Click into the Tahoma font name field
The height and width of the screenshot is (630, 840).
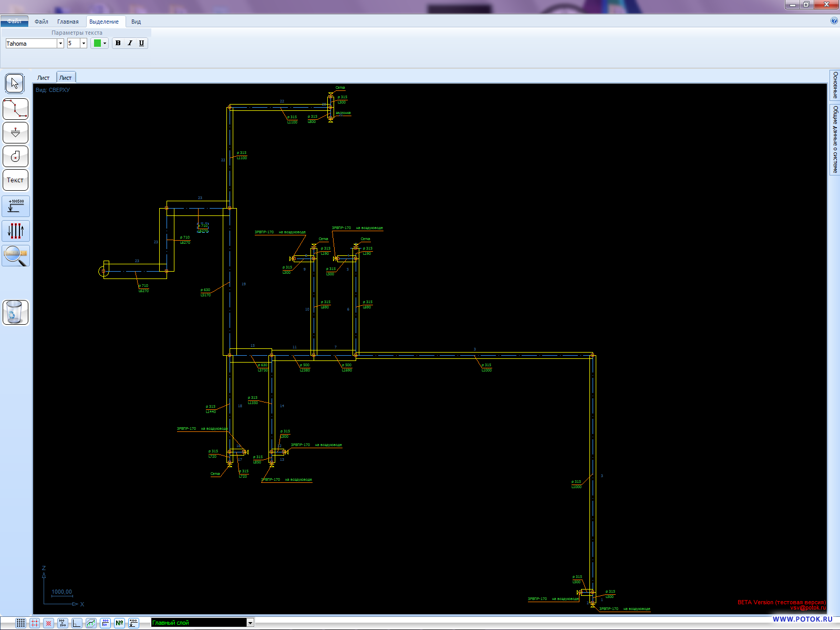31,44
